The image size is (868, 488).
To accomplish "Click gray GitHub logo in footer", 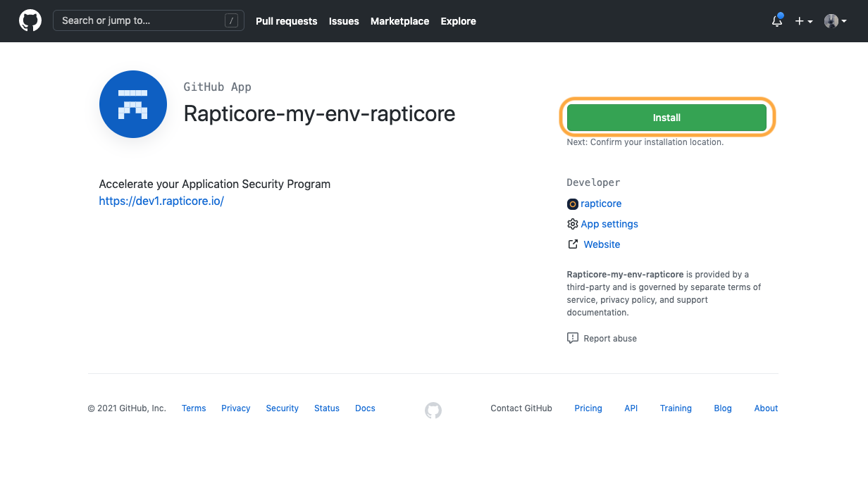I will 433,411.
